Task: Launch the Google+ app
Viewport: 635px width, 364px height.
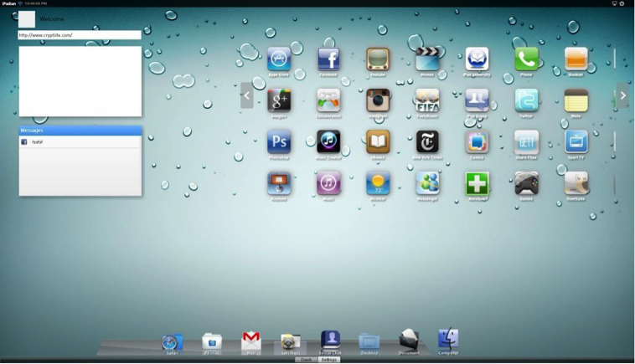Action: pos(279,100)
